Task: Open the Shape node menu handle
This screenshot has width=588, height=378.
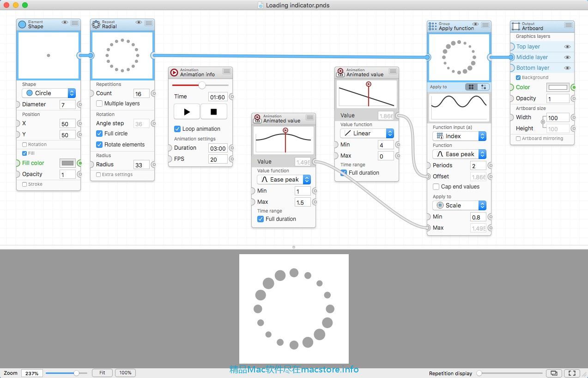Action: pyautogui.click(x=75, y=23)
